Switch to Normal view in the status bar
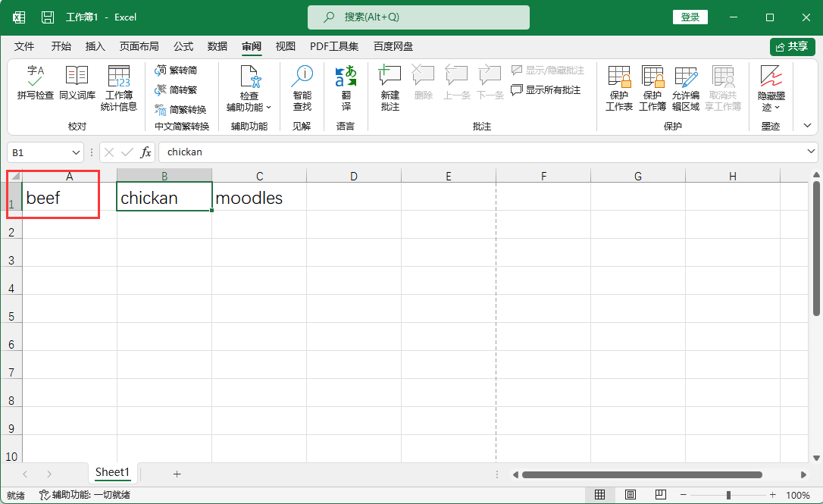 (599, 495)
